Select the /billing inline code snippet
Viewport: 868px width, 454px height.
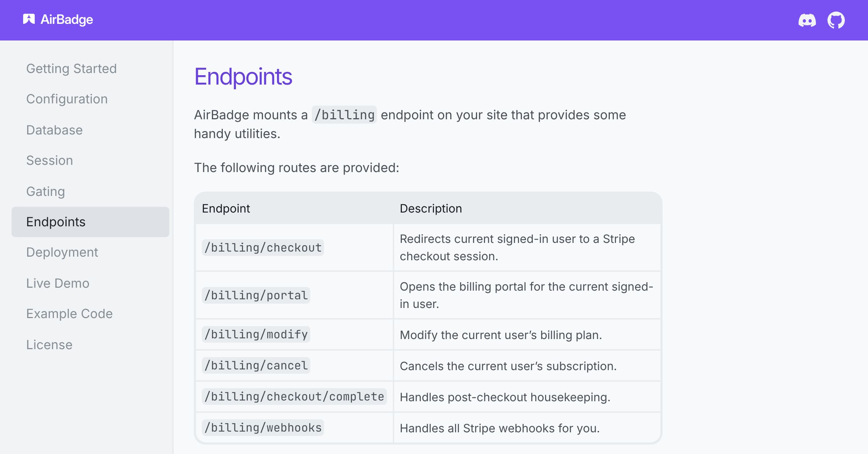[344, 115]
